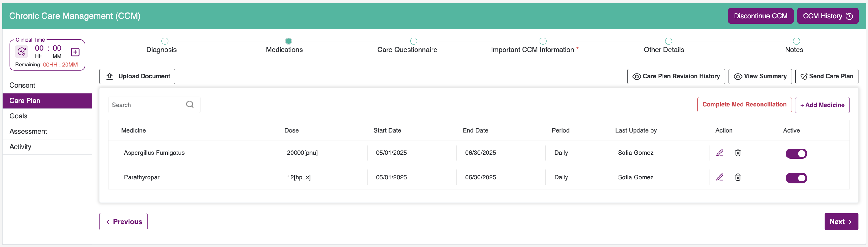Click the eye icon in View Summary
The height and width of the screenshot is (247, 868).
tap(738, 76)
